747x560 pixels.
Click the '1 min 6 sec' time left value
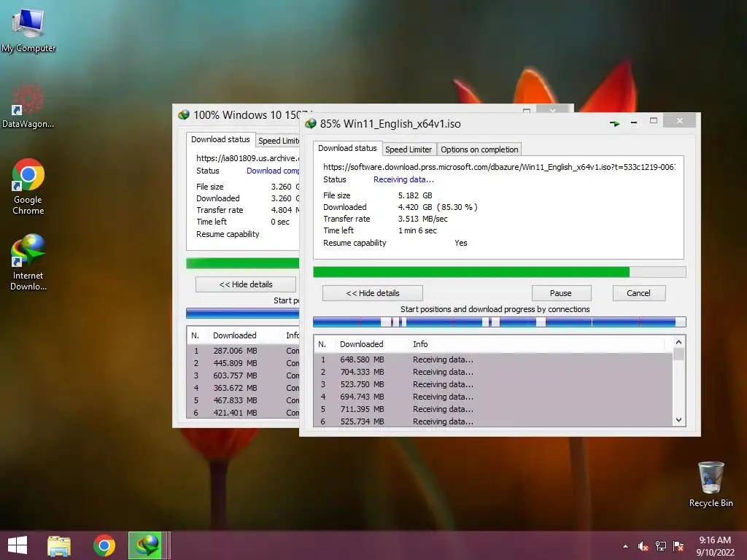click(417, 230)
